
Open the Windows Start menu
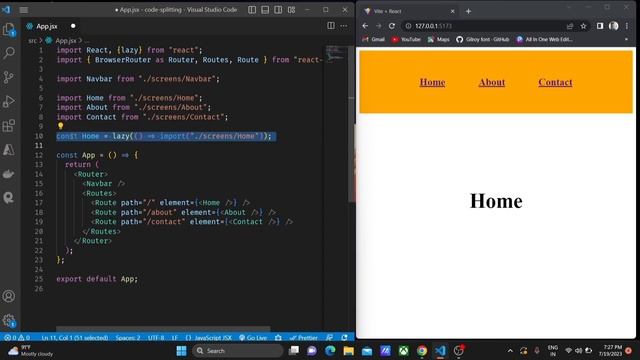[x=181, y=351]
